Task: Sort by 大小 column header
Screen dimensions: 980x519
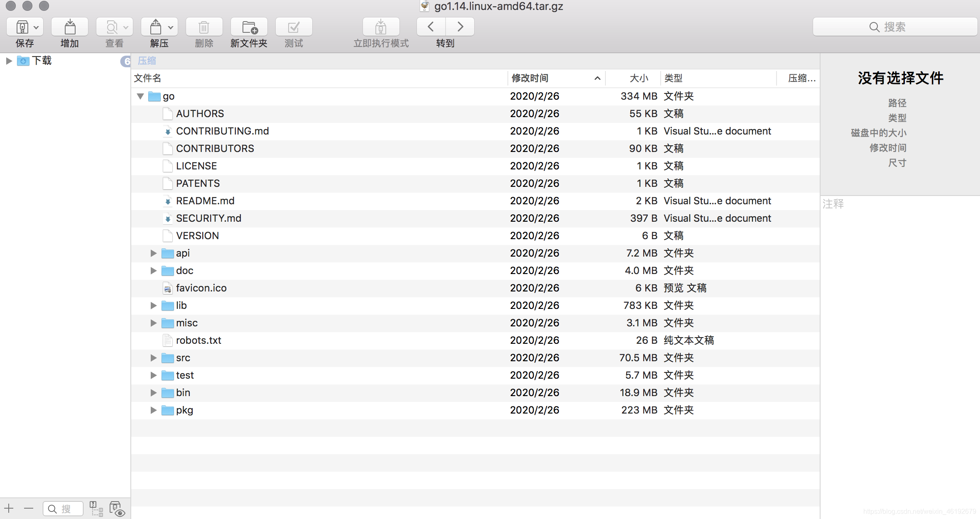Action: [x=633, y=78]
